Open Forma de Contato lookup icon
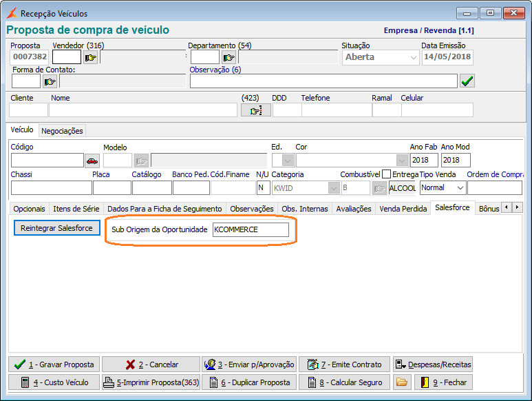The width and height of the screenshot is (532, 401). coord(50,81)
